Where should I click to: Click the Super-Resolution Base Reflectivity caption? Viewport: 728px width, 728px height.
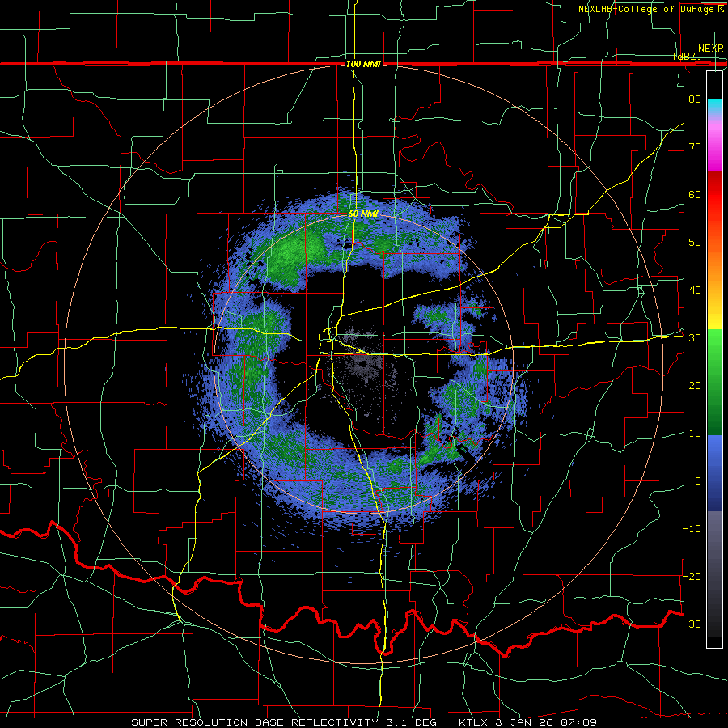[x=364, y=722]
